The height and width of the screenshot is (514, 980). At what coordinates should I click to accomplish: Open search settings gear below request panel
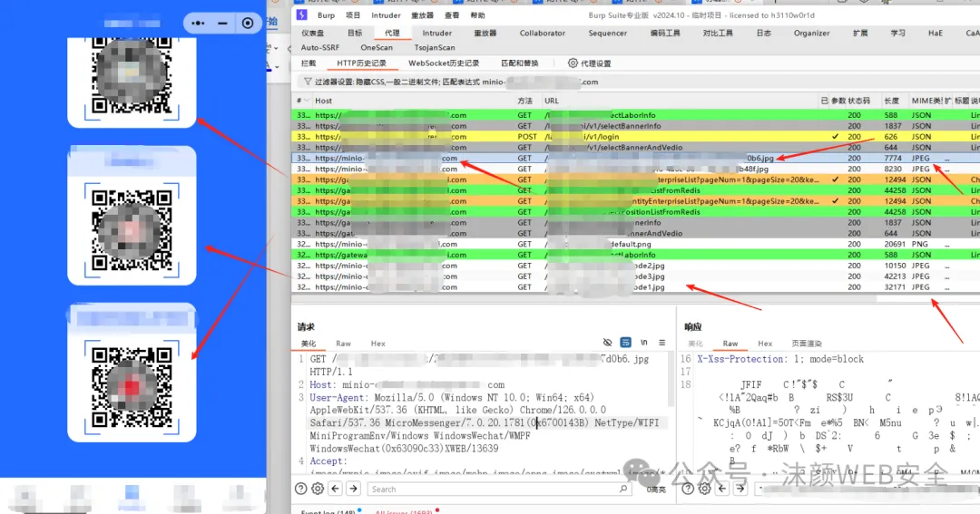point(318,489)
